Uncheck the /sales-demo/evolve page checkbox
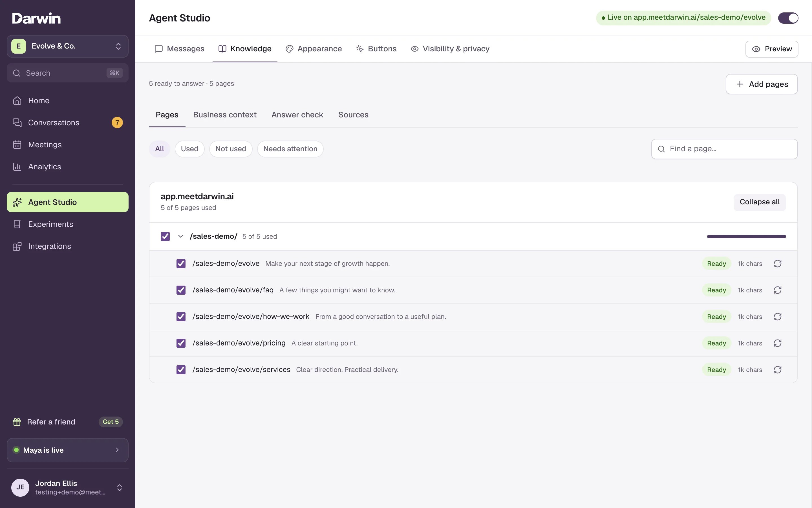The width and height of the screenshot is (812, 508). click(181, 263)
